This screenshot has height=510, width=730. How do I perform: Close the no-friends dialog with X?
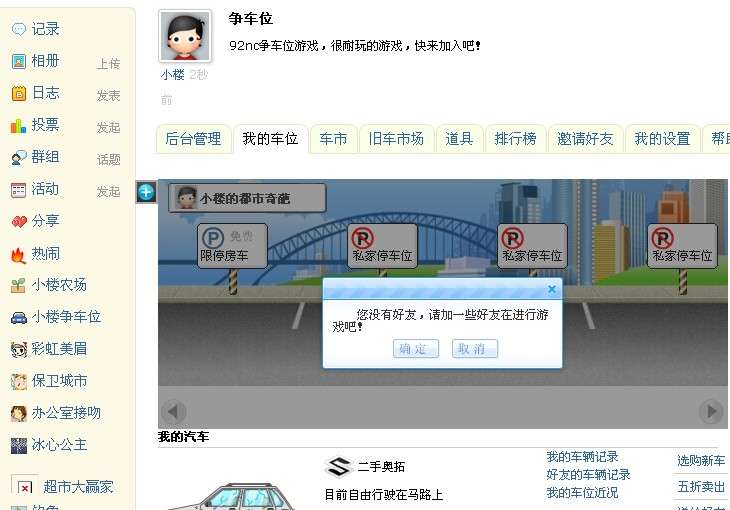coord(552,289)
